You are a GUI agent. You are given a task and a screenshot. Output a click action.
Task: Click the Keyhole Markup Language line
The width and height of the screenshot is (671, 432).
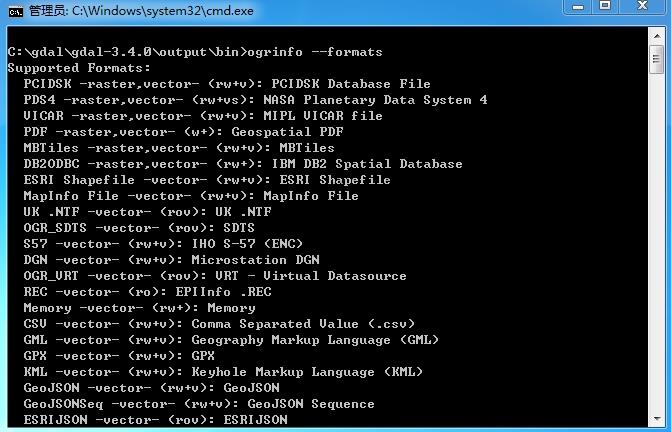pyautogui.click(x=223, y=372)
